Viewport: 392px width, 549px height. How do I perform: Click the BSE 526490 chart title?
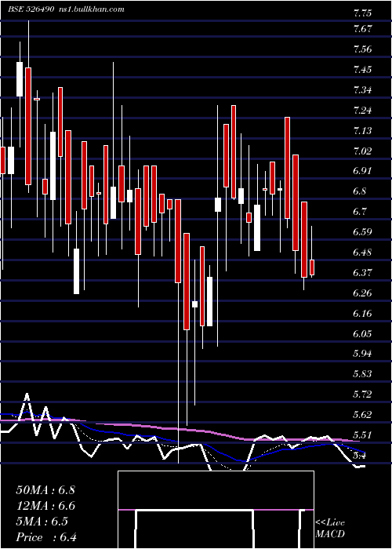31,9
